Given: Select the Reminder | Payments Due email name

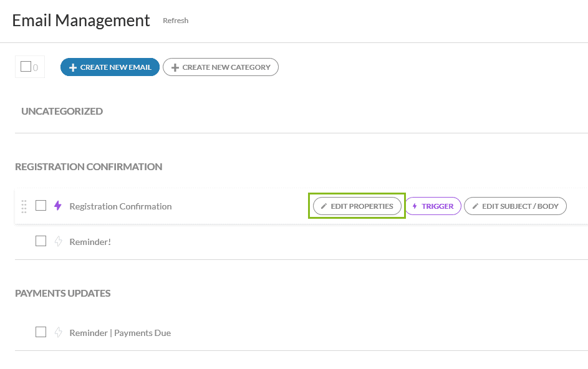Looking at the screenshot, I should pos(120,333).
